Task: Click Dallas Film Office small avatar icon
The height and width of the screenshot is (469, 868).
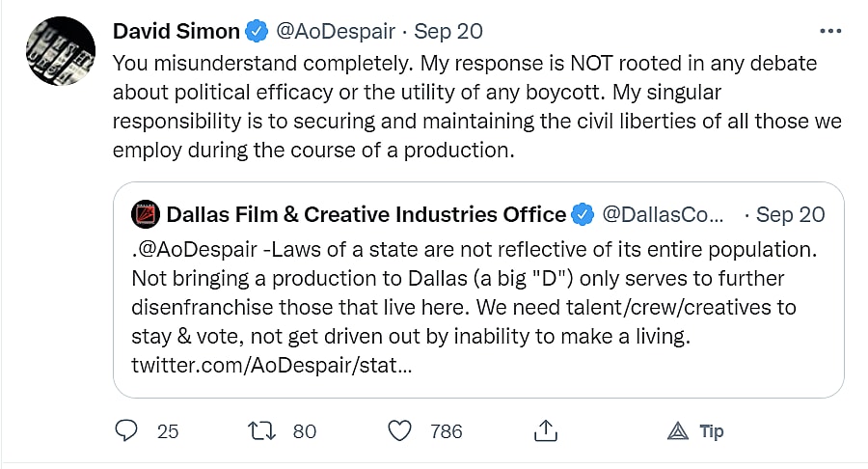Action: 145,213
